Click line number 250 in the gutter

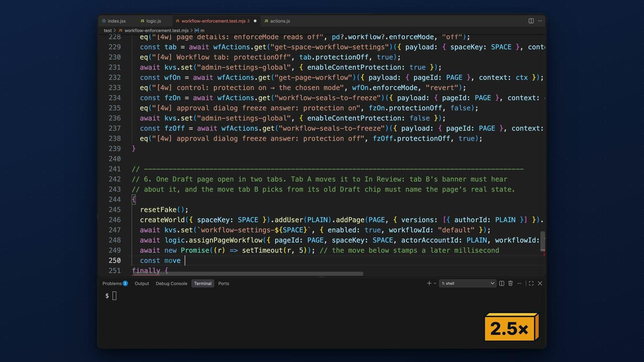tap(115, 261)
